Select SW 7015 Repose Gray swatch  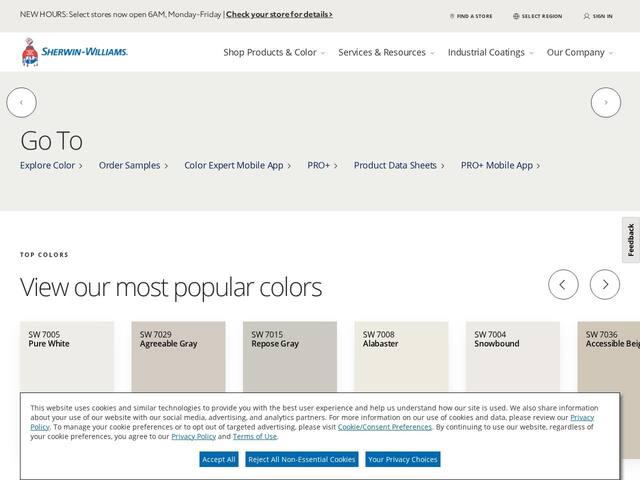(x=290, y=357)
